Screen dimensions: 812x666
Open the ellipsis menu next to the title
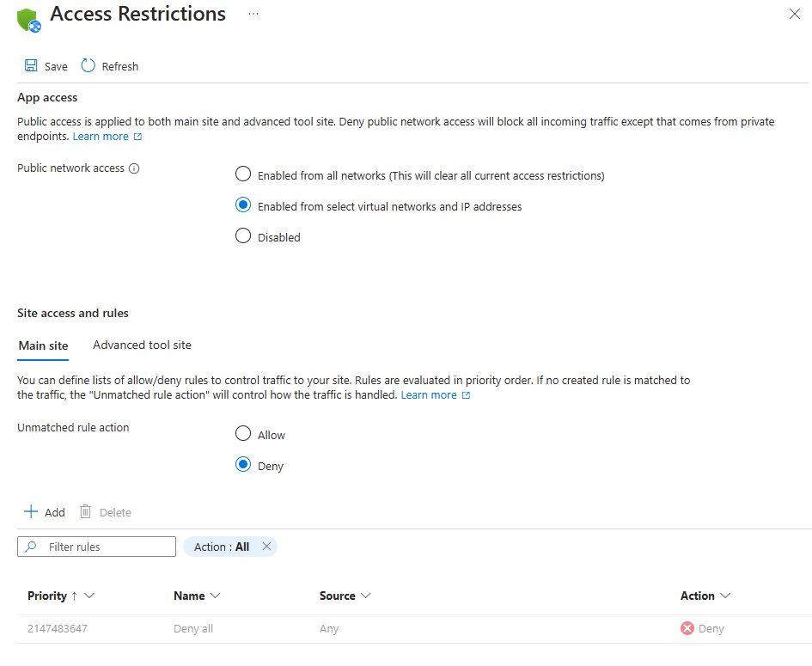[x=253, y=14]
